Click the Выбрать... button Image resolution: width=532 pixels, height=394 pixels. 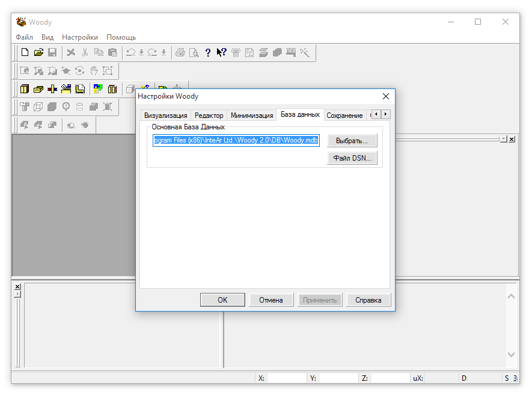(x=352, y=141)
